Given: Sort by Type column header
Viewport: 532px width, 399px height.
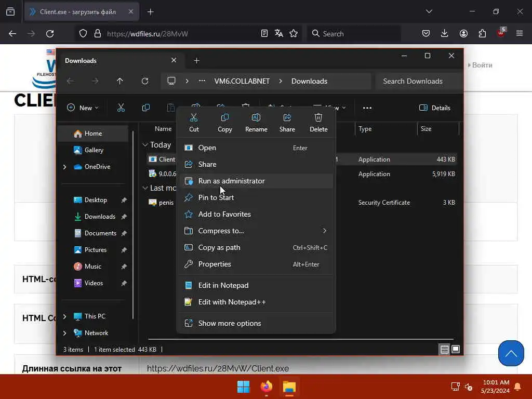Looking at the screenshot, I should point(385,129).
